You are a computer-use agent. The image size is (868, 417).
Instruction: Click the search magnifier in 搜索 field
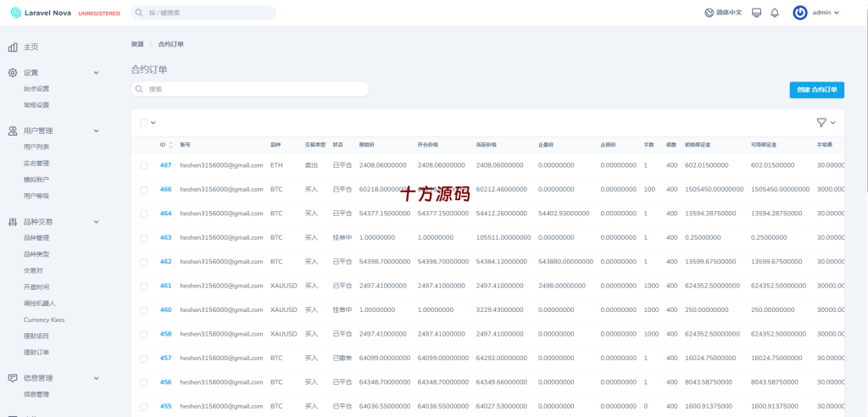[139, 89]
